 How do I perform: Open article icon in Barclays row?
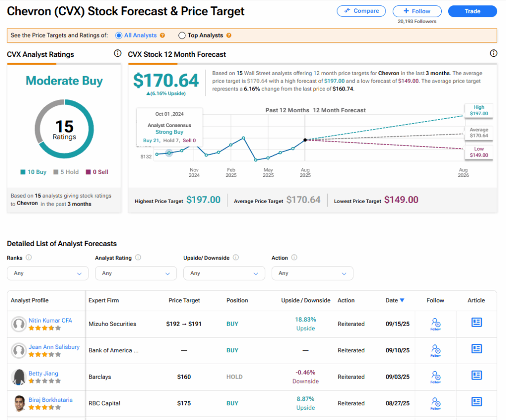(x=477, y=375)
